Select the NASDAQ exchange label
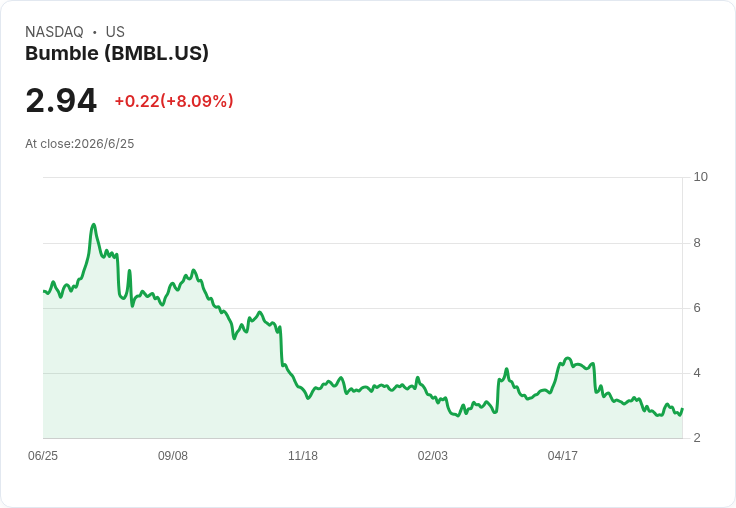736x508 pixels. pyautogui.click(x=54, y=32)
